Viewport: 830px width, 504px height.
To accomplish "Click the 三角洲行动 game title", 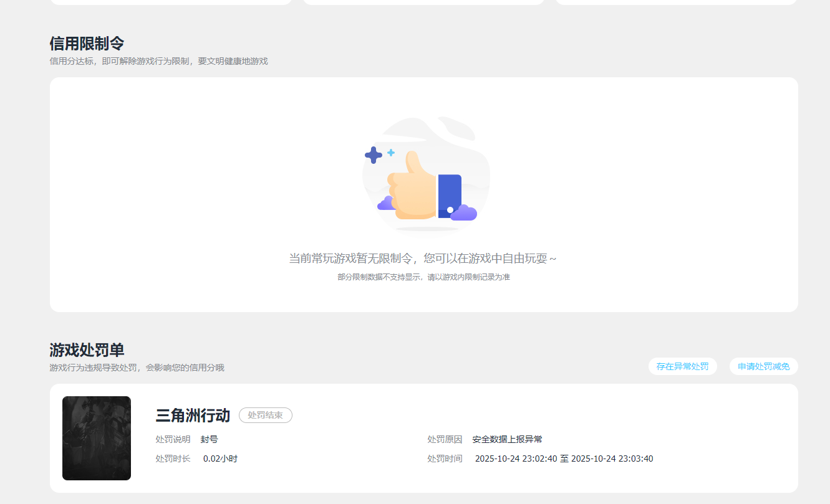I will [x=193, y=415].
